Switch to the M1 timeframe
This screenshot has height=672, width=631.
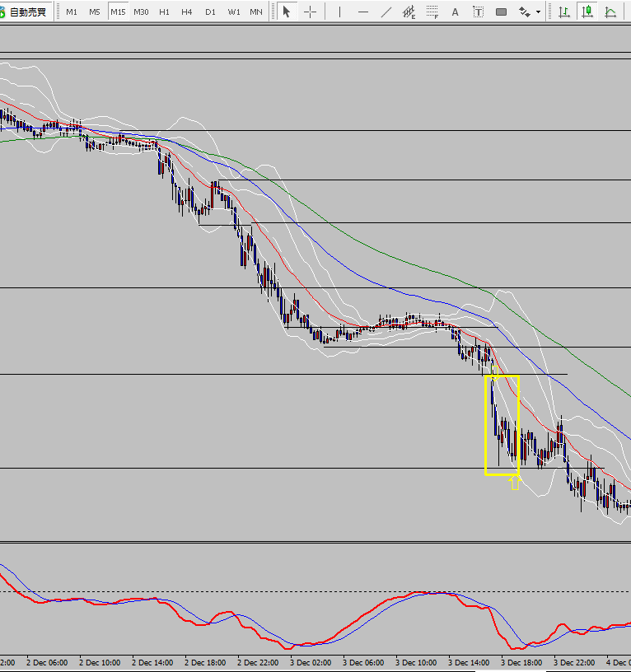click(x=72, y=12)
